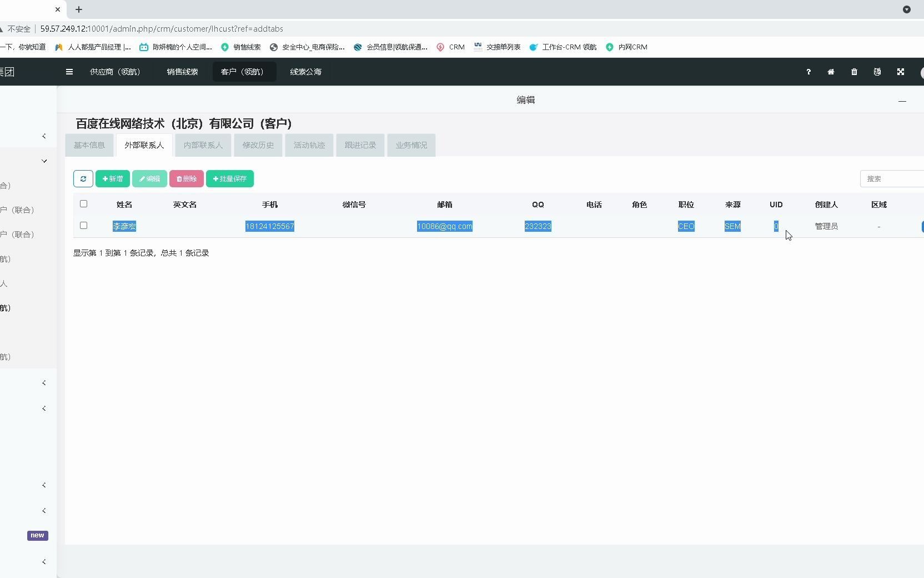Viewport: 924px width, 578px height.
Task: Open the 跟进记录 tab
Action: 360,145
